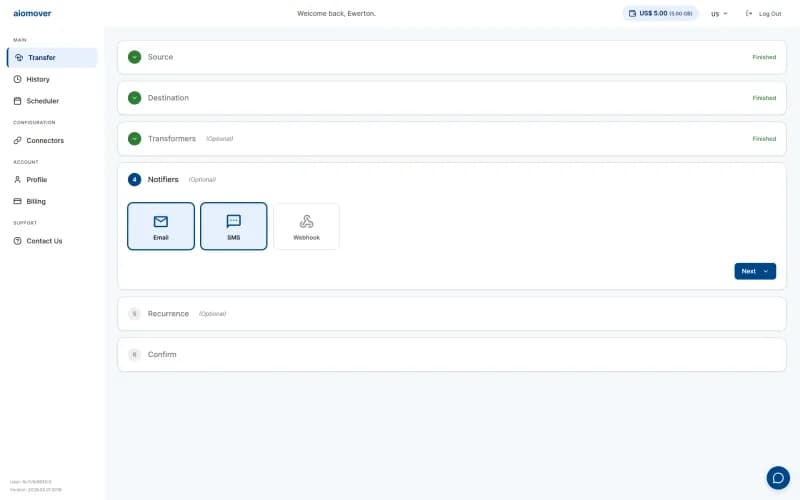
Task: Click the log out arrow icon
Action: pos(749,13)
